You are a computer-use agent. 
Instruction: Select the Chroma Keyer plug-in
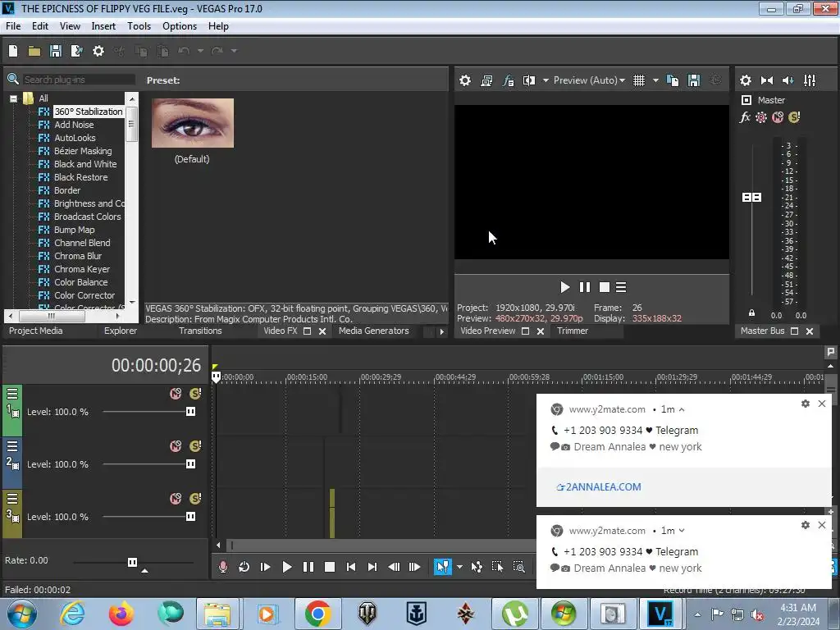(81, 269)
